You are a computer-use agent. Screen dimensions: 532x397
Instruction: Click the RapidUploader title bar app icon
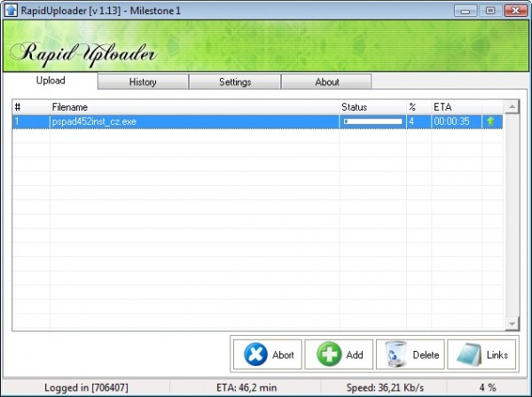tap(11, 10)
